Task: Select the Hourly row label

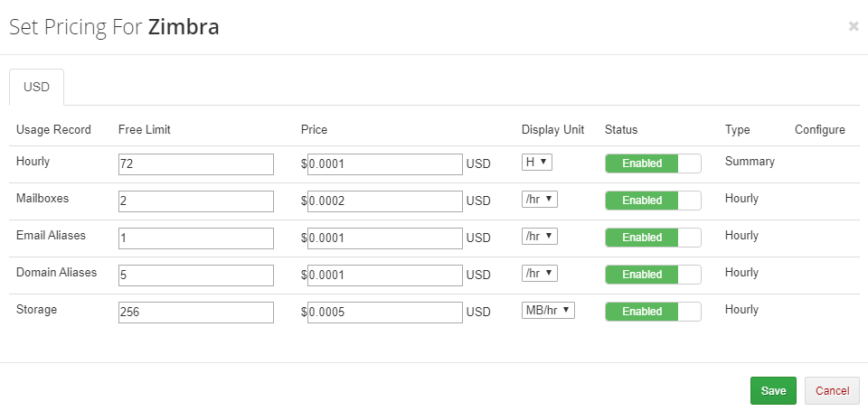Action: click(33, 162)
